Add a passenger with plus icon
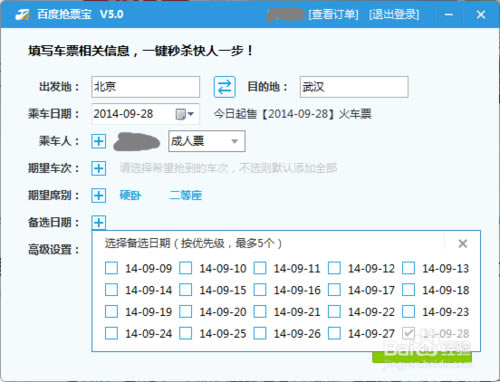This screenshot has height=382, width=500. pyautogui.click(x=99, y=141)
